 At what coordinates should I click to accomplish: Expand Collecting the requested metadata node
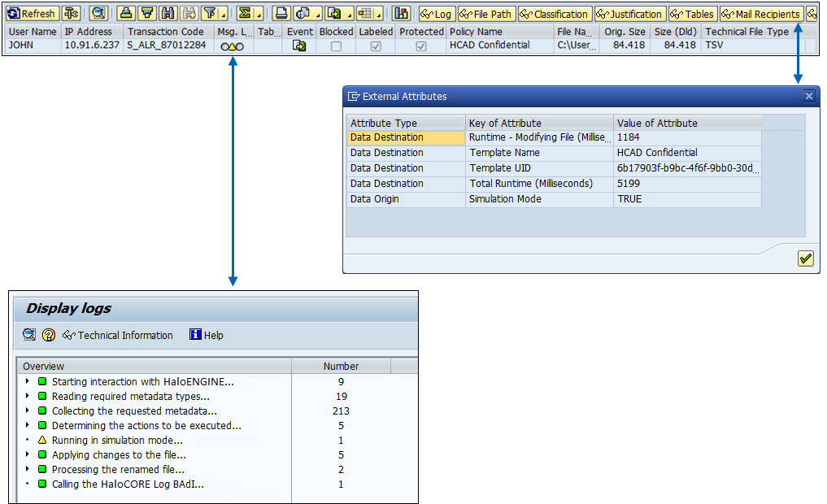(x=27, y=411)
